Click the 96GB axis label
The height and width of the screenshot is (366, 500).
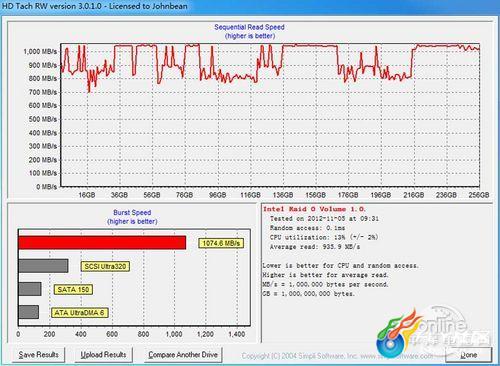(217, 195)
